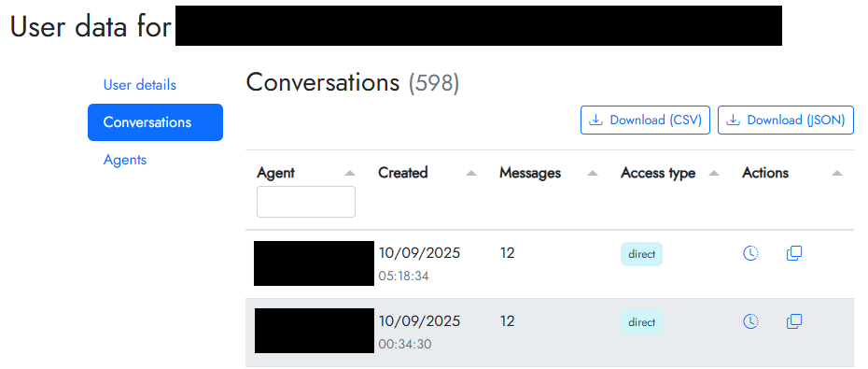Image resolution: width=868 pixels, height=369 pixels.
Task: Open history icon for 05:18:34 conversation
Action: point(750,253)
